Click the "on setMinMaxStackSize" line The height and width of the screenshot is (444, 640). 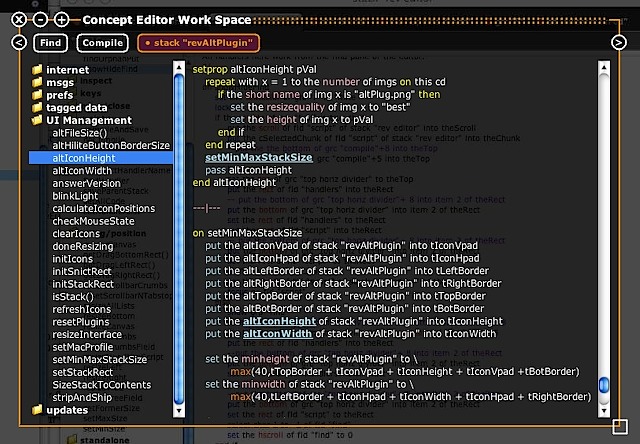[247, 233]
